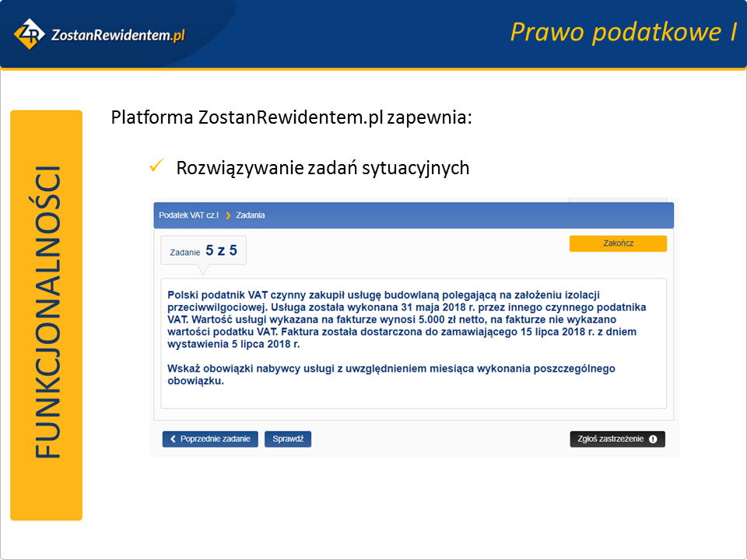Select the Zadania breadcrumb item
Viewport: 747px width, 560px height.
tap(251, 215)
